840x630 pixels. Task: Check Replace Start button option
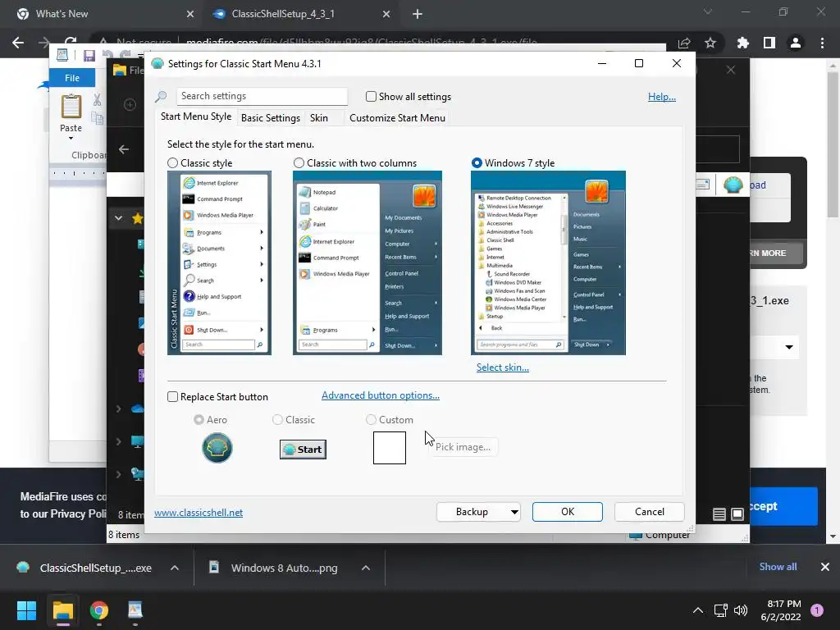point(172,396)
